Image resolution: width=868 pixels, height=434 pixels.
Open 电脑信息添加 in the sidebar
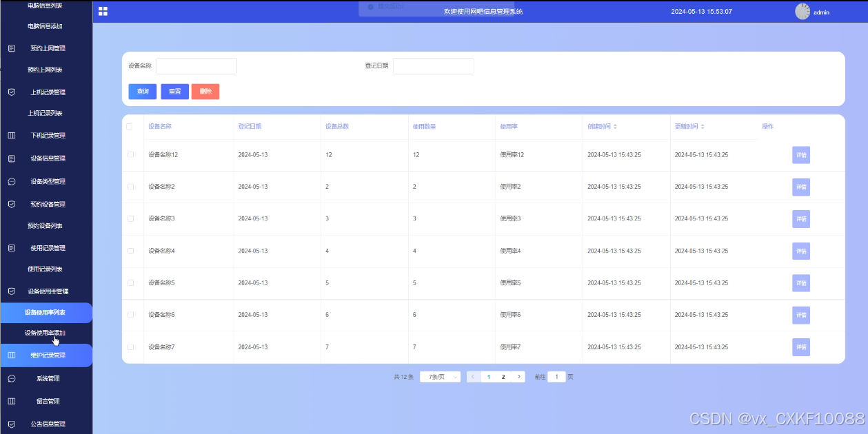45,26
